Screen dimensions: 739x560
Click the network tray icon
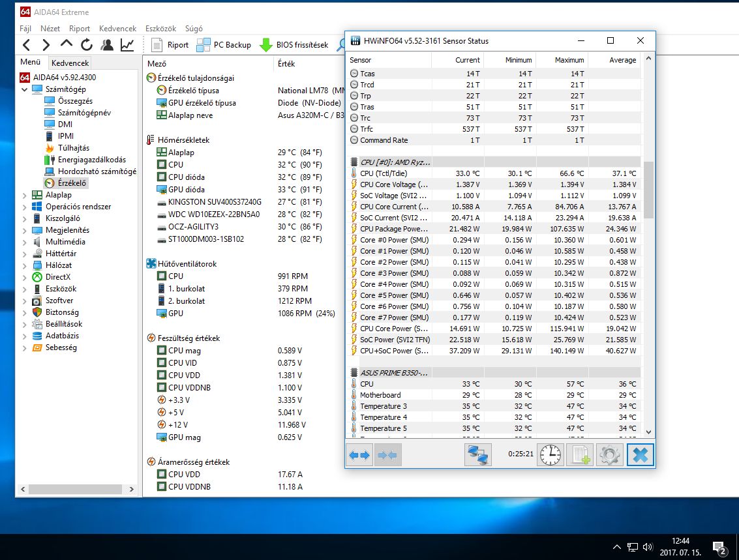632,547
